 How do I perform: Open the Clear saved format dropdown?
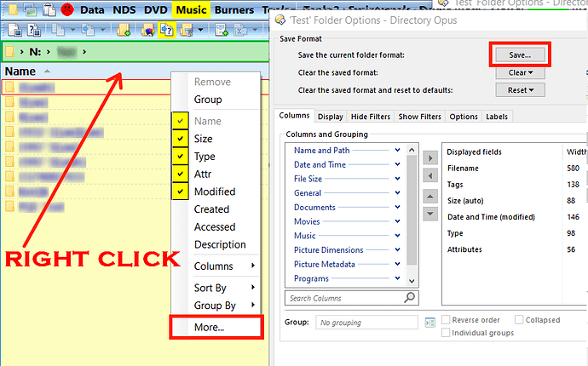click(520, 72)
